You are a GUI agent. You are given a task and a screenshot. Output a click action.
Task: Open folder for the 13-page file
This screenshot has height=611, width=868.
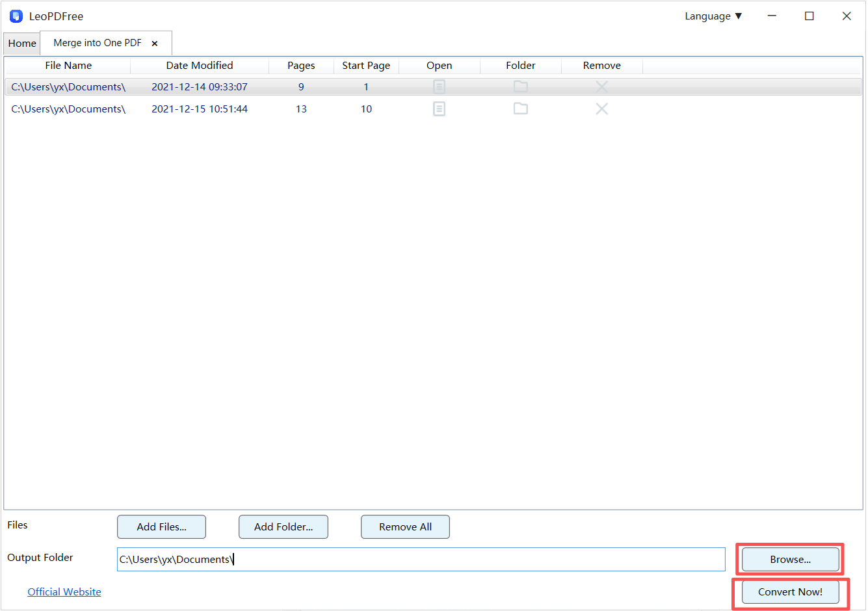point(521,109)
